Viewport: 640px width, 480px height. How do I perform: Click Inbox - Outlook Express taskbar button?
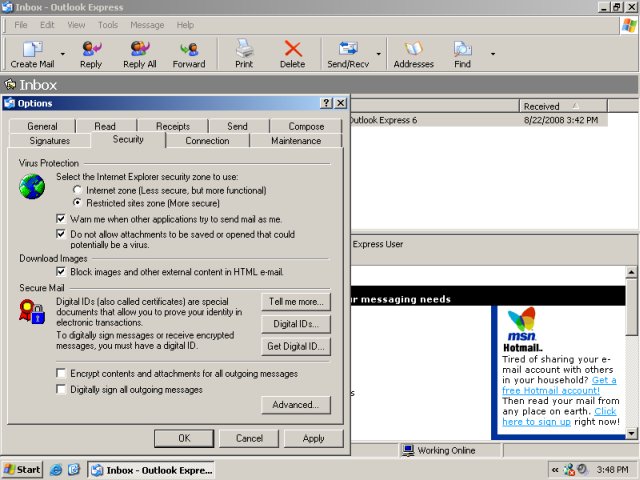click(151, 470)
